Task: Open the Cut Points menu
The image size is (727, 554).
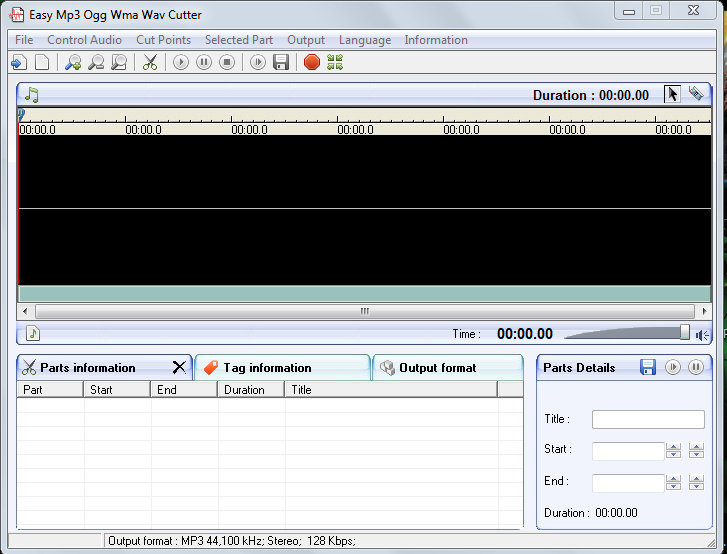Action: coord(164,40)
